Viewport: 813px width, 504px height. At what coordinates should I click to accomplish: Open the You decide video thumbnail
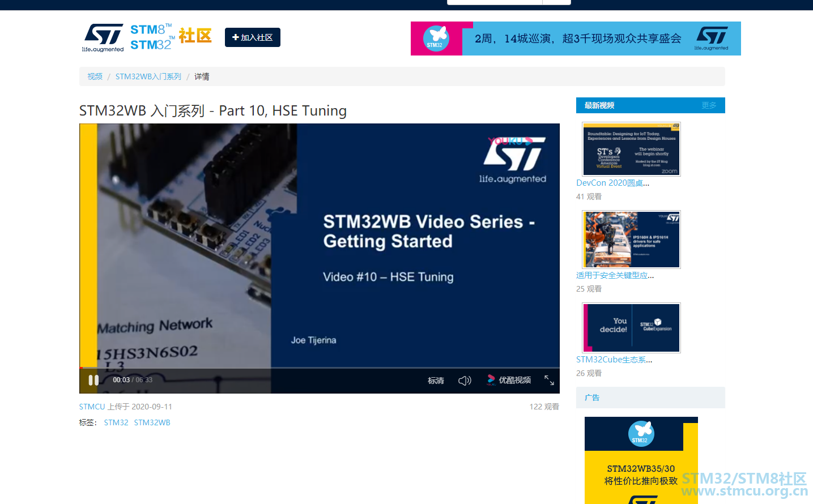point(631,328)
